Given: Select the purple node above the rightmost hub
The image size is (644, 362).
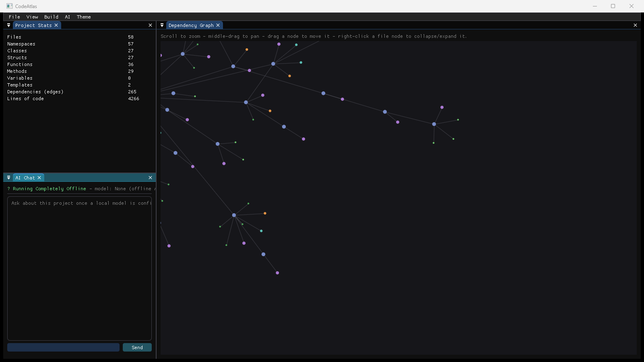Looking at the screenshot, I should coord(442,107).
